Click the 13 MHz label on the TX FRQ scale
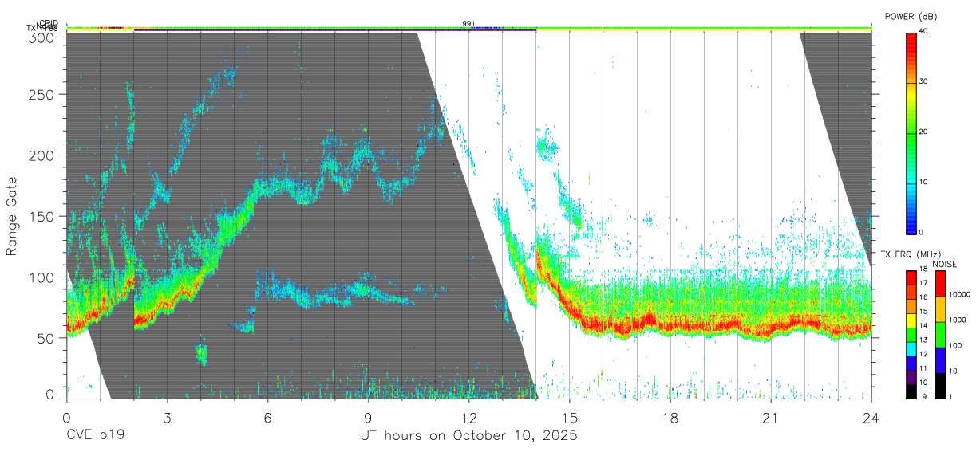Screen dimensions: 980x452 point(922,340)
